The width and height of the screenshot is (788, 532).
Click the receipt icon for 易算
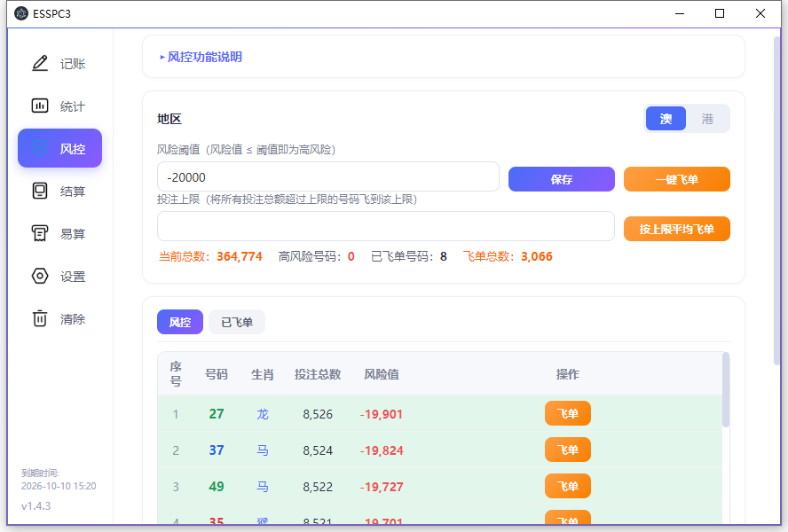coord(40,233)
